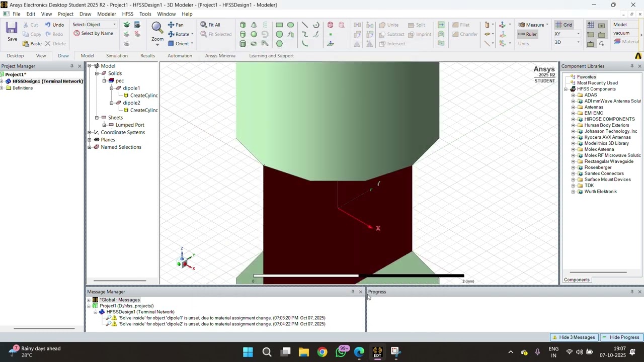Image resolution: width=644 pixels, height=362 pixels.
Task: Select the Draw Rectangle tool
Action: click(x=279, y=25)
